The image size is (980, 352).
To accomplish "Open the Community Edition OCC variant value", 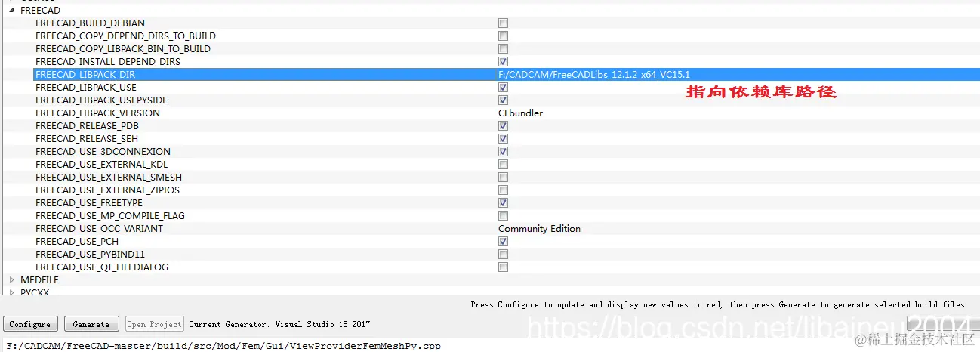I will [x=539, y=229].
